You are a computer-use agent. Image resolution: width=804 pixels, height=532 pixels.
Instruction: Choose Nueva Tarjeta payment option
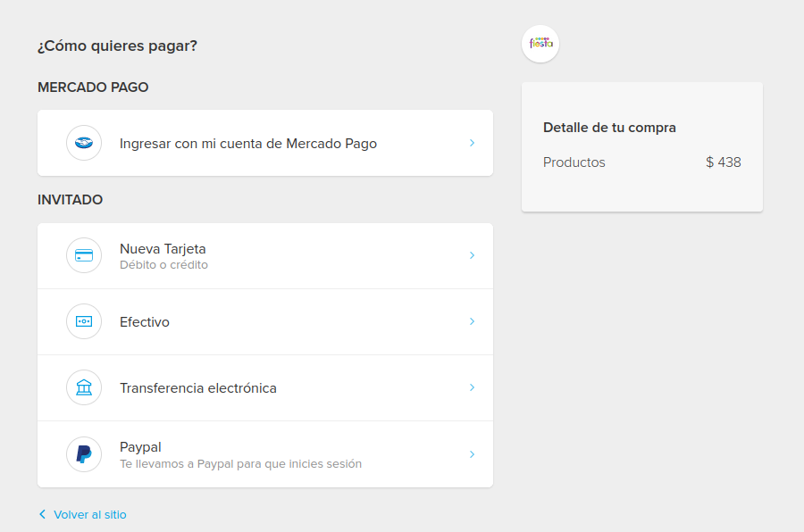(265, 256)
